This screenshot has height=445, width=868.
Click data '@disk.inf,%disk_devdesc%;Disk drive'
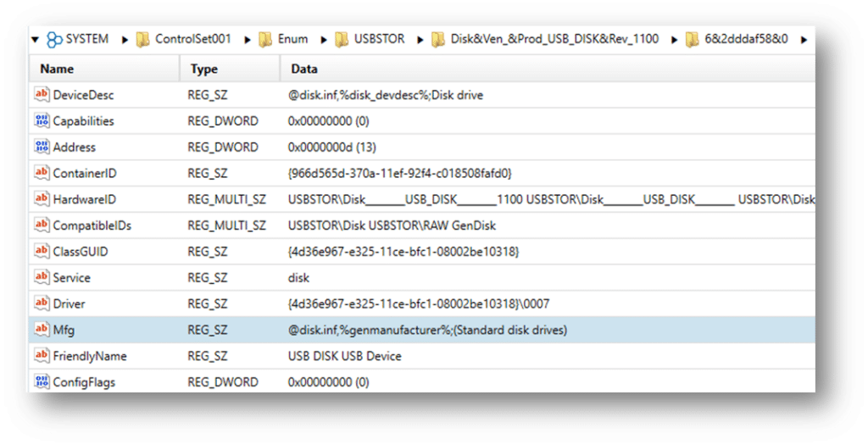click(x=386, y=95)
